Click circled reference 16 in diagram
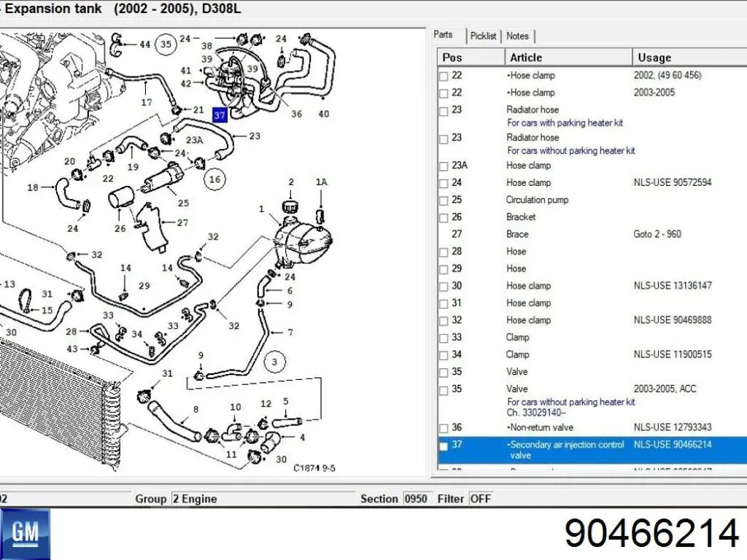The width and height of the screenshot is (747, 560). (215, 179)
